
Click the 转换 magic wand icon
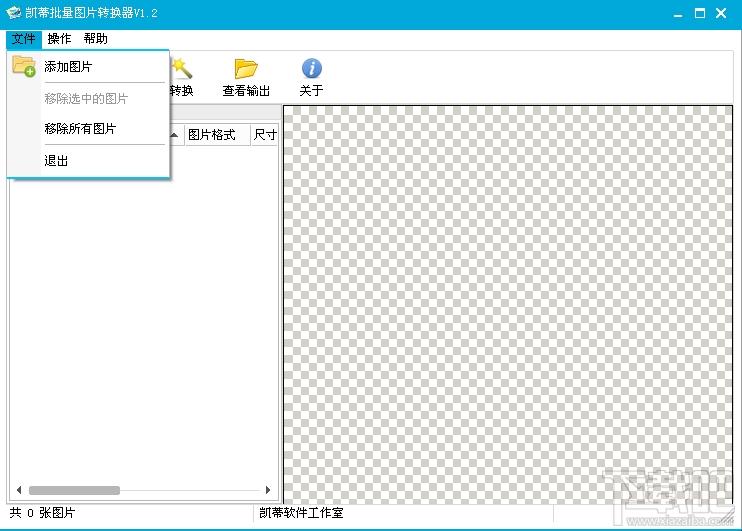click(x=181, y=68)
